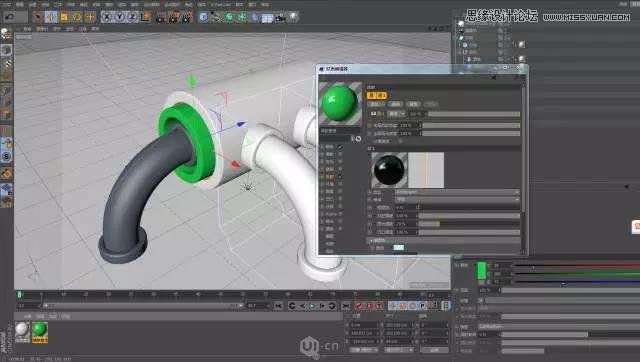640x362 pixels.
Task: Toggle the X axis lock button
Action: 107,17
